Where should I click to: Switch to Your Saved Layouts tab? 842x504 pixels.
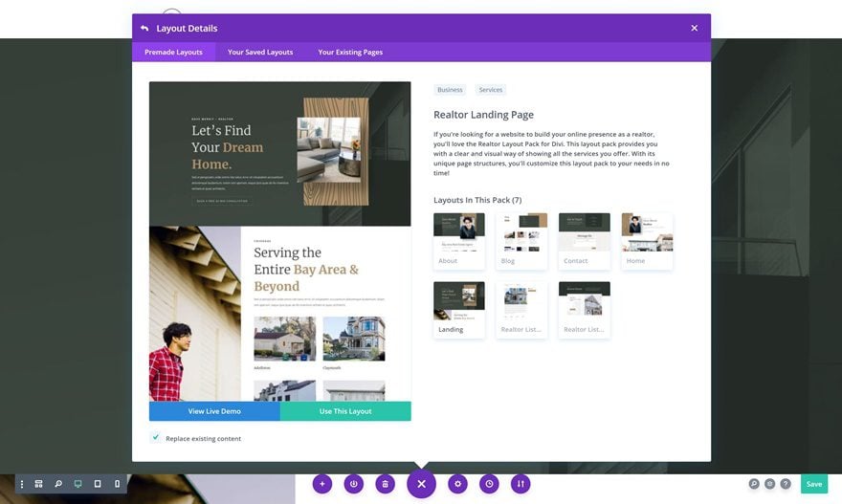[x=260, y=52]
